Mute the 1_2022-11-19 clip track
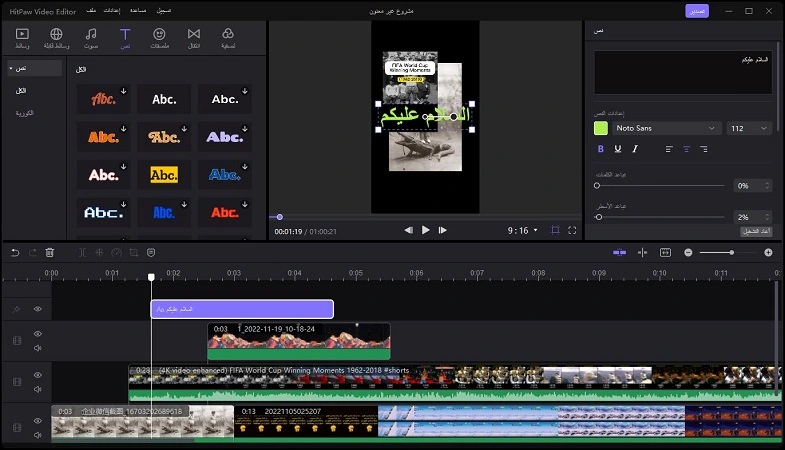 [x=38, y=348]
